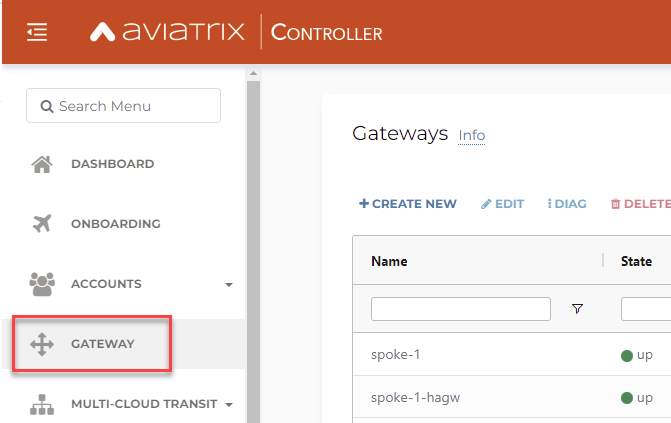Viewport: 671px width, 423px height.
Task: Click the Onboarding airplane icon
Action: coord(42,223)
